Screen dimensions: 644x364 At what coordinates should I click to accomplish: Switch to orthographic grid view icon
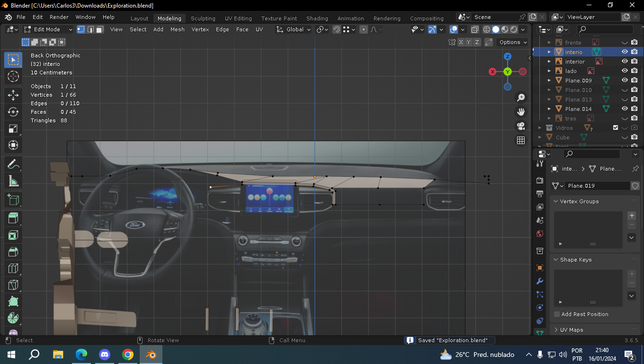(521, 140)
